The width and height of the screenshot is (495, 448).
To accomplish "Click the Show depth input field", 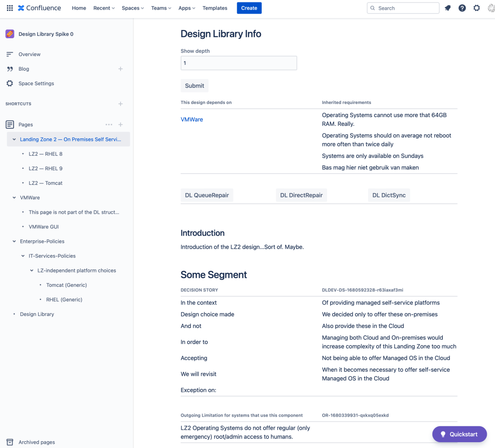I will pos(239,63).
